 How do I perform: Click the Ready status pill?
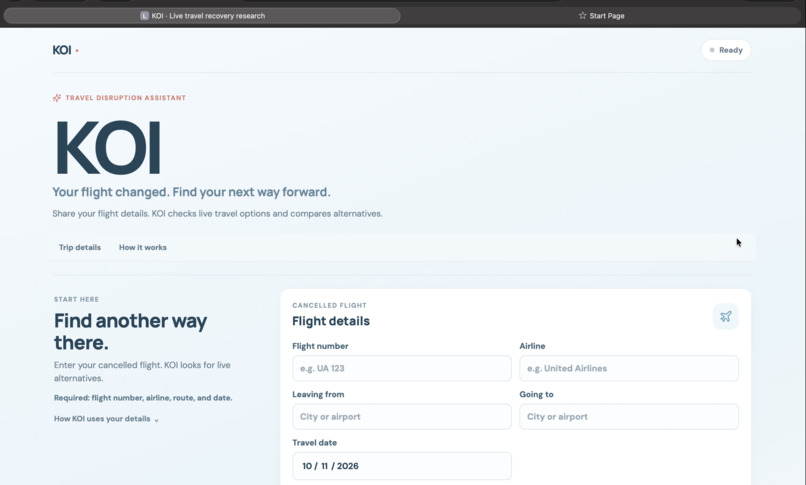(726, 50)
